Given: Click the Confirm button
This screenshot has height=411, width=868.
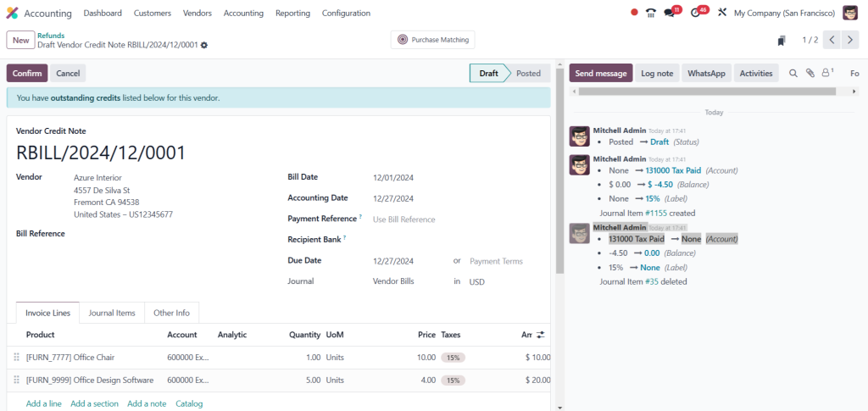Looking at the screenshot, I should [27, 73].
